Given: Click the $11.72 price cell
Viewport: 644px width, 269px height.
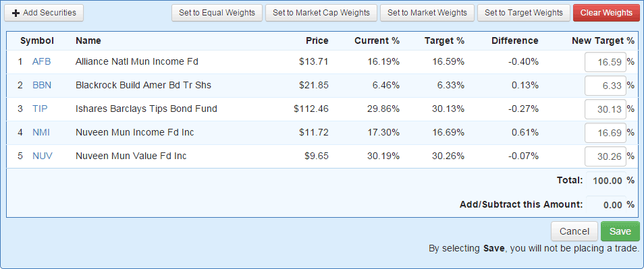Looking at the screenshot, I should (x=314, y=132).
